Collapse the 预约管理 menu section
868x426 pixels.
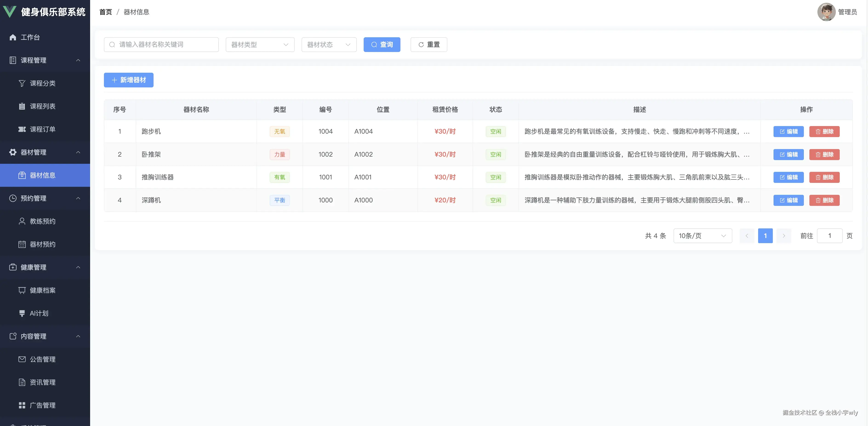click(x=78, y=198)
